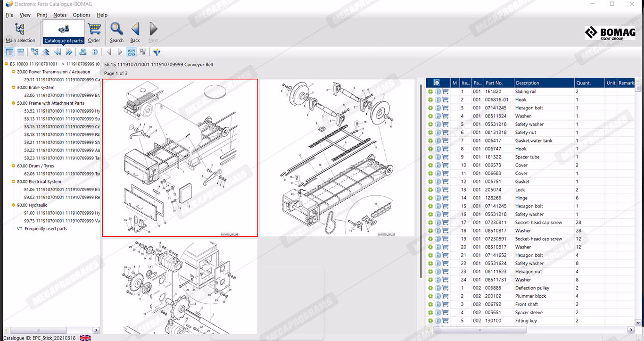Collapse the 20.00 Power Transmission node
644x341 pixels.
[x=13, y=72]
